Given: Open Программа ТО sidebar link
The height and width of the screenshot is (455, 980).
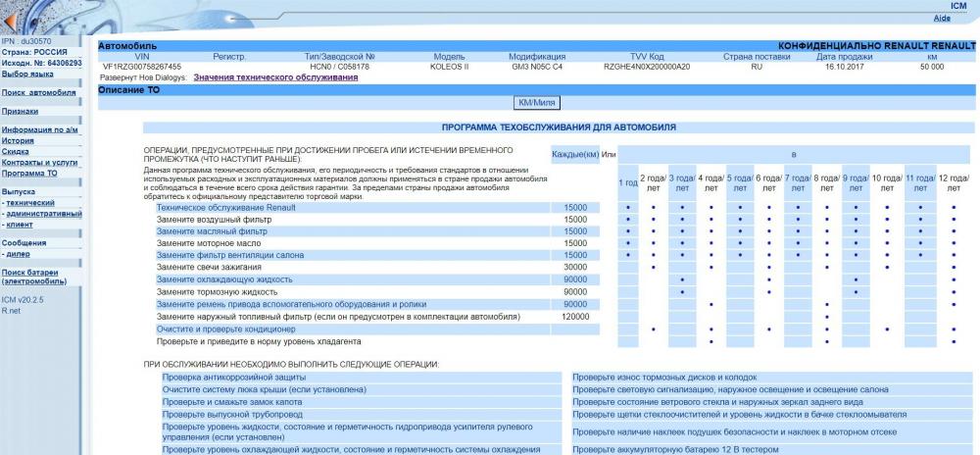Looking at the screenshot, I should 29,174.
